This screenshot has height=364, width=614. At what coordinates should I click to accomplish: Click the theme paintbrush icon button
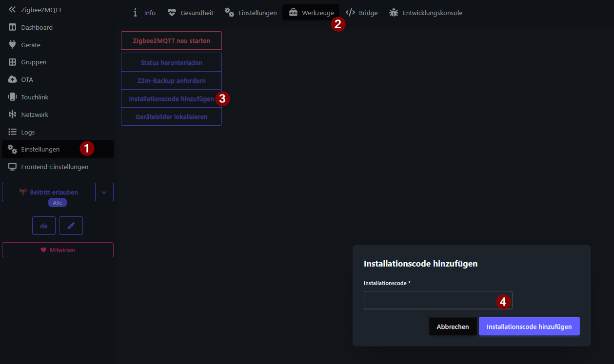(x=71, y=226)
